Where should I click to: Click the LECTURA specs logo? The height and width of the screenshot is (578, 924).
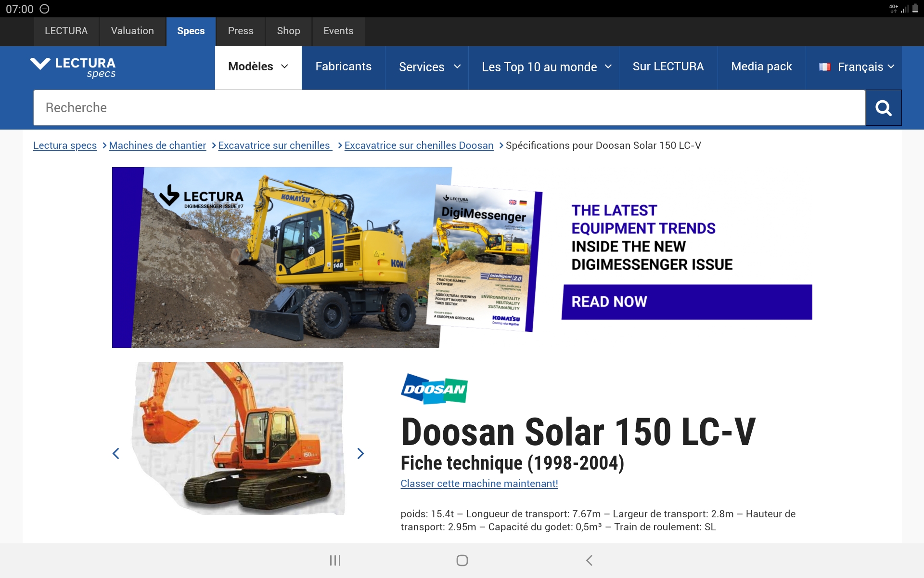click(x=73, y=67)
